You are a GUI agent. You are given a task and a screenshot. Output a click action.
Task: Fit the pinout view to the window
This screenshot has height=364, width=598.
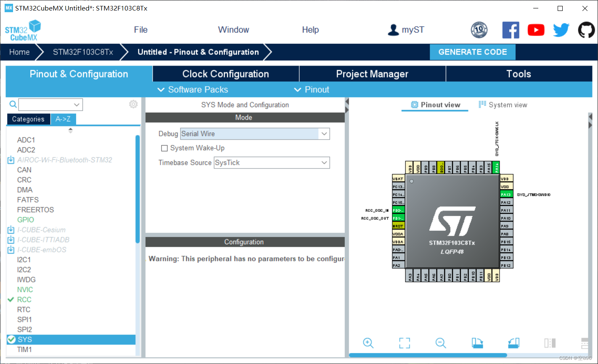(x=405, y=343)
